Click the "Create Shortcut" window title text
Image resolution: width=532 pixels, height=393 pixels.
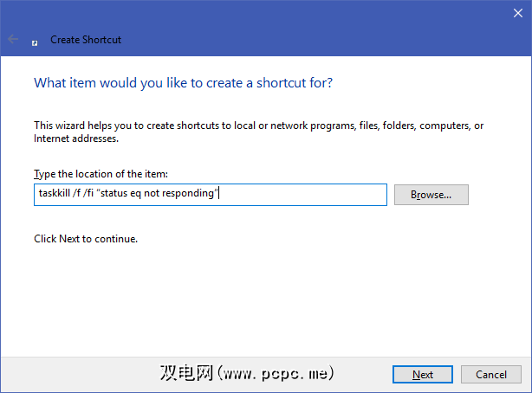86,40
